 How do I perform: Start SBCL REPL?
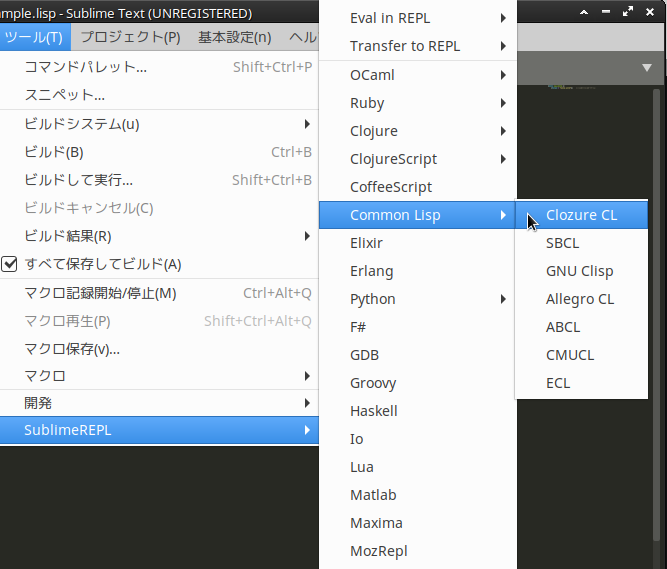tap(581, 243)
